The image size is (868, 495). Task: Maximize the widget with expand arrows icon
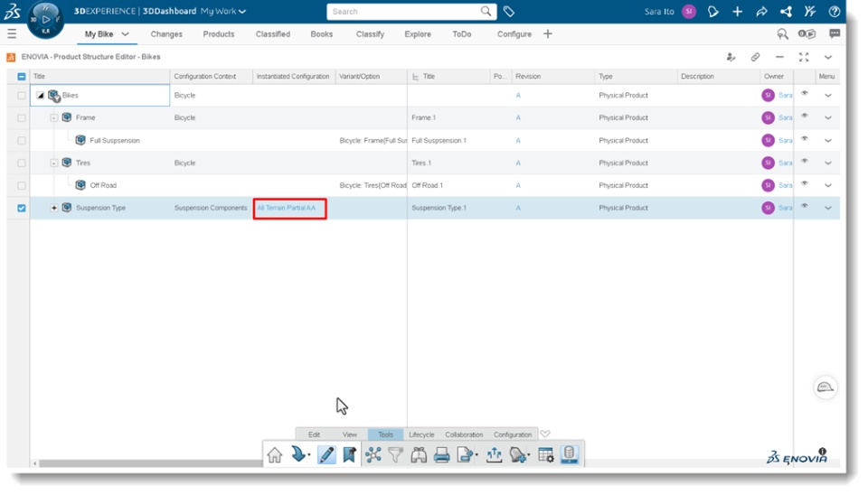(804, 57)
